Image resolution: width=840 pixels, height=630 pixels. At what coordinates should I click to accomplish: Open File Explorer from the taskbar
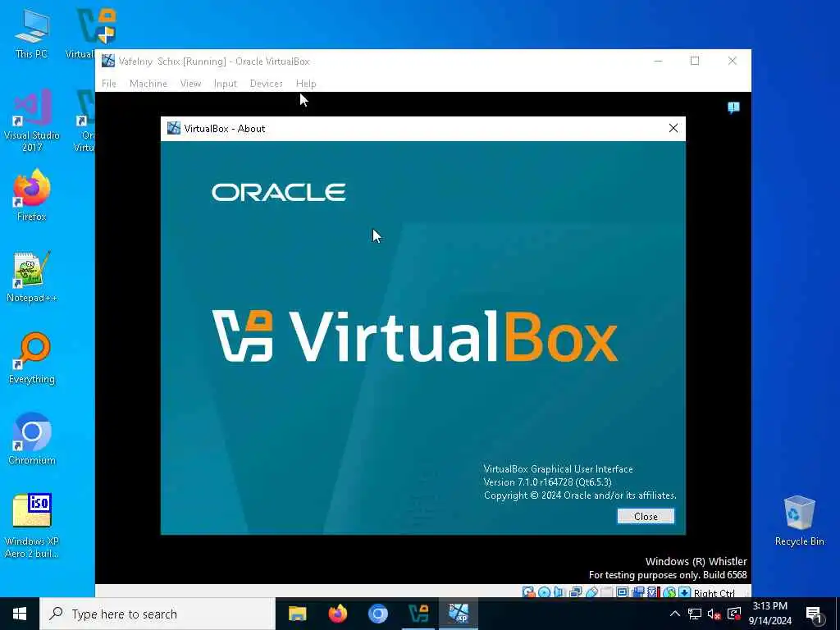click(x=297, y=614)
